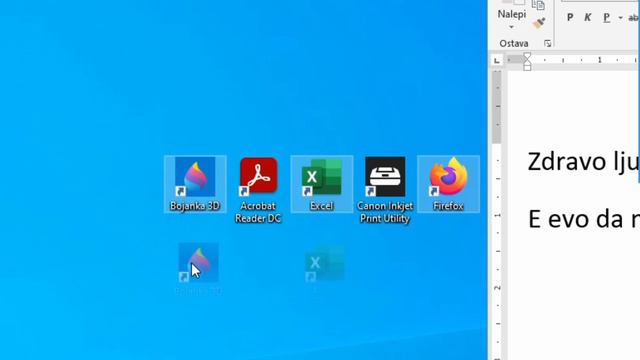Screen dimensions: 640x360
Task: Click the Format Painter brush icon
Action: pyautogui.click(x=539, y=23)
